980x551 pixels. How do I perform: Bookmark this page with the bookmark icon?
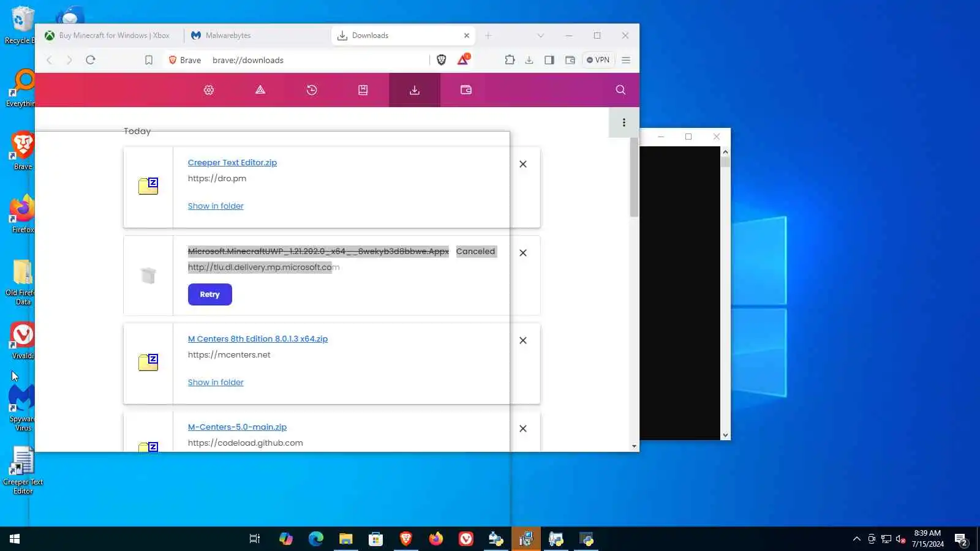click(149, 60)
